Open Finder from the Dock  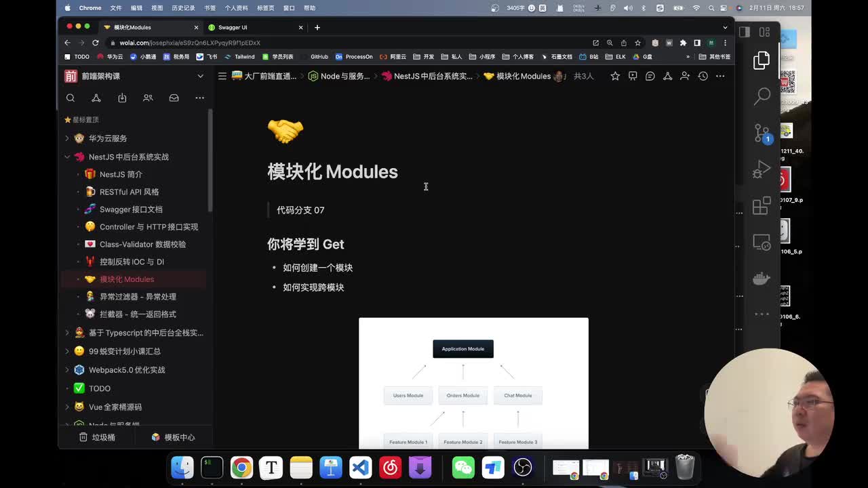182,468
